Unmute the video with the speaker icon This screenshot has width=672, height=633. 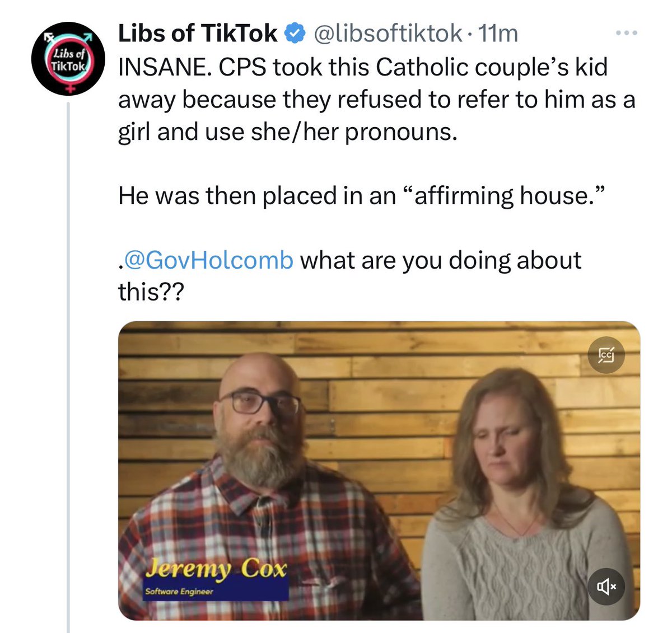[606, 586]
